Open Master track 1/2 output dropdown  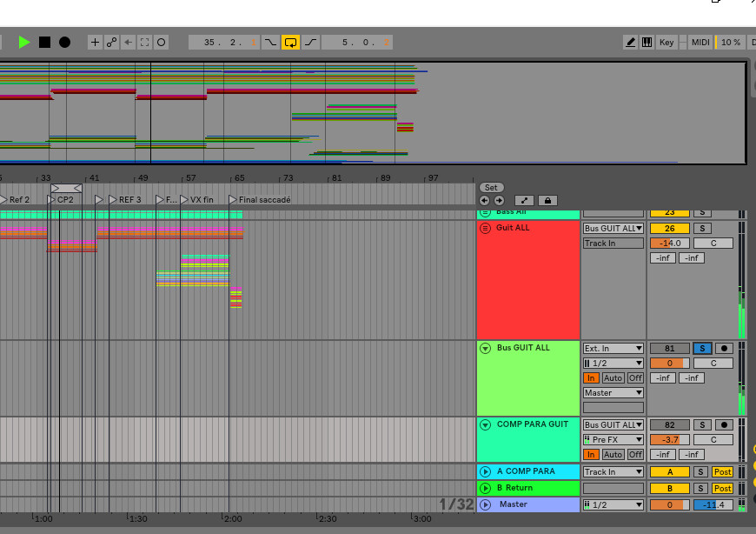[x=613, y=504]
